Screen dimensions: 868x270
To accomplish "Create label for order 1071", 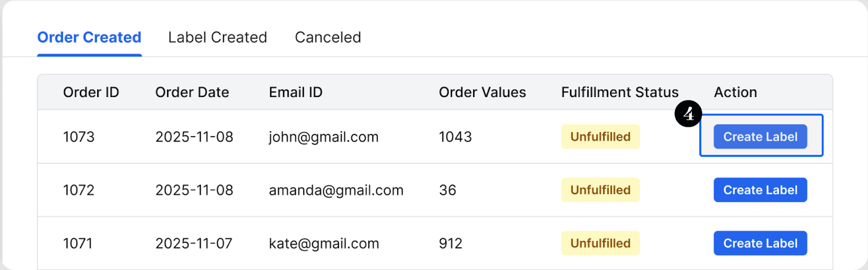I will click(760, 243).
